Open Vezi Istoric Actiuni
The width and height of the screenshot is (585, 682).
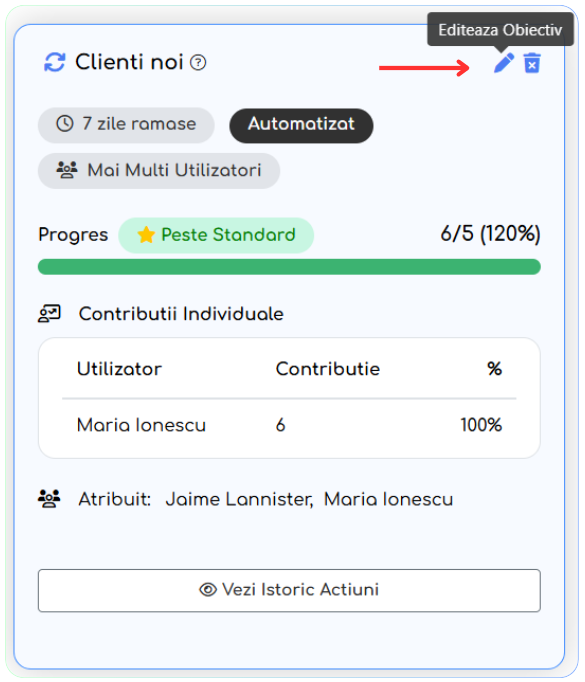pos(289,590)
